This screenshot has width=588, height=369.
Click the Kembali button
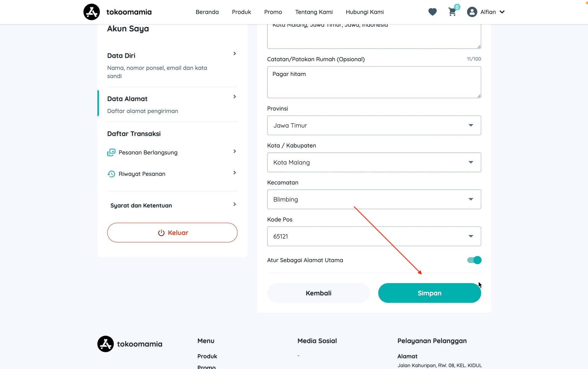coord(318,293)
